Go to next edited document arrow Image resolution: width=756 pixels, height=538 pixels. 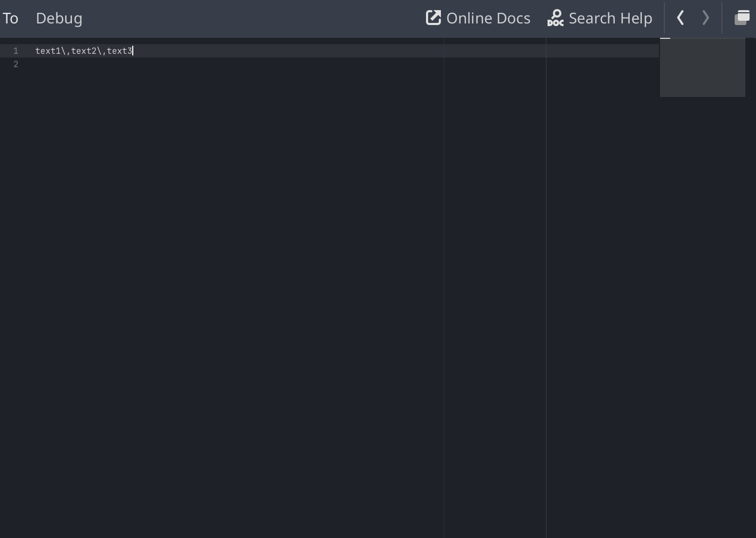pyautogui.click(x=705, y=18)
